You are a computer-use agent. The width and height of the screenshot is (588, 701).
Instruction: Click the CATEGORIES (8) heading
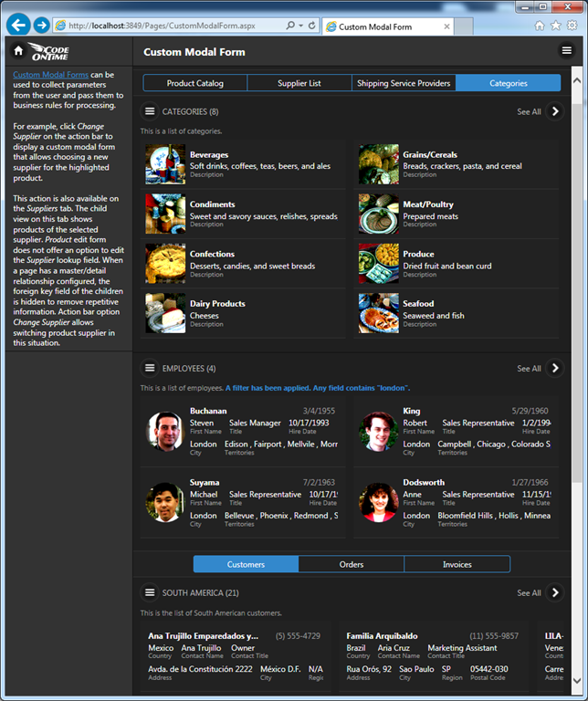[190, 111]
